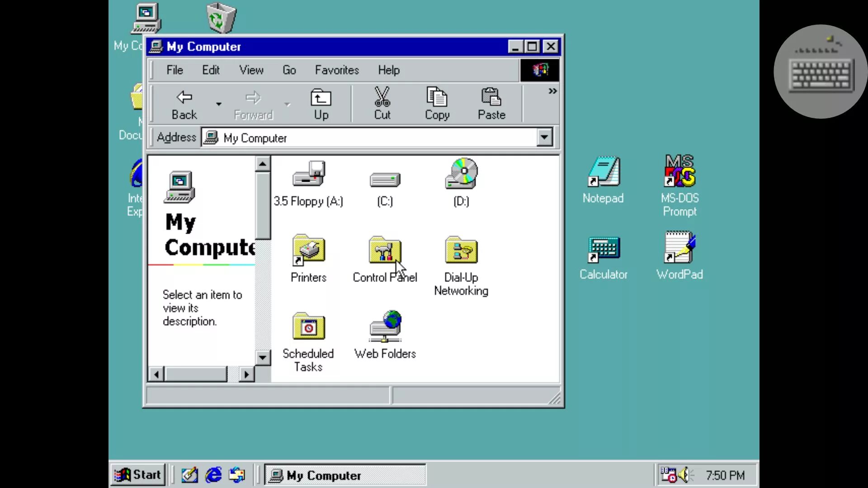
Task: Select the 3.5 Floppy (A:) drive icon
Action: coord(309,174)
